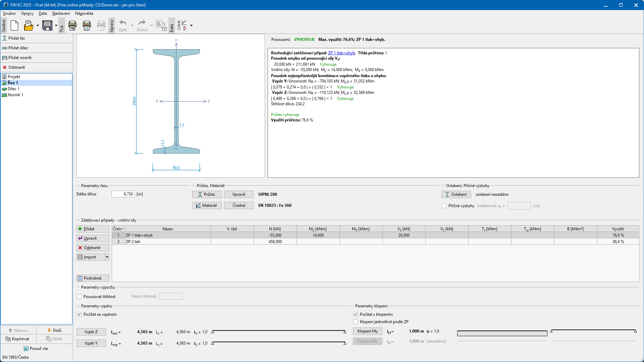Image resolution: width=644 pixels, height=362 pixels.
Task: Select Nosník 1 in project tree
Action: [x=15, y=95]
